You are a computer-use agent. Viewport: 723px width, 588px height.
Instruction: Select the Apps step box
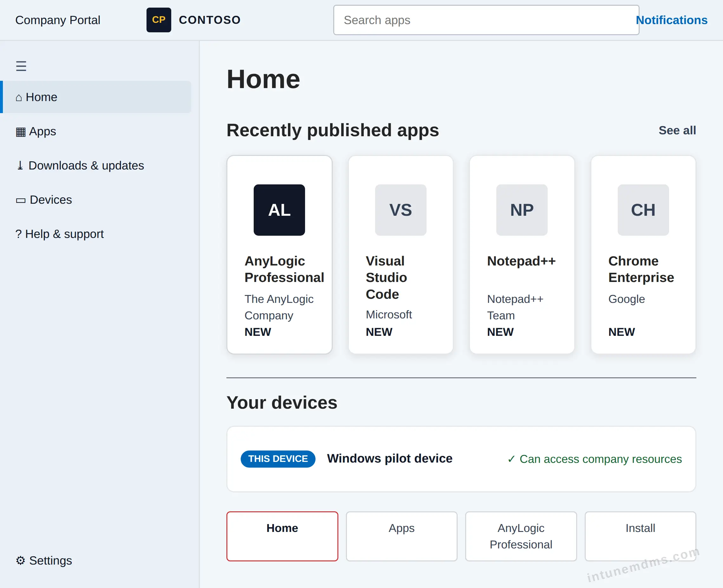click(x=401, y=536)
